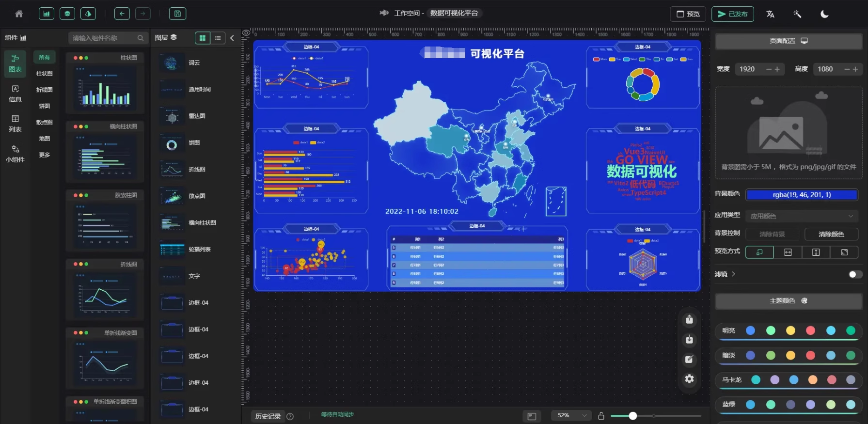The image size is (868, 424).
Task: Open language translation icon
Action: click(x=770, y=14)
